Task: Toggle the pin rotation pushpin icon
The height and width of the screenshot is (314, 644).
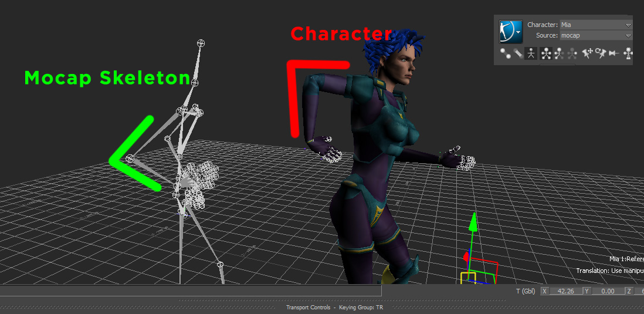Action: pyautogui.click(x=601, y=53)
